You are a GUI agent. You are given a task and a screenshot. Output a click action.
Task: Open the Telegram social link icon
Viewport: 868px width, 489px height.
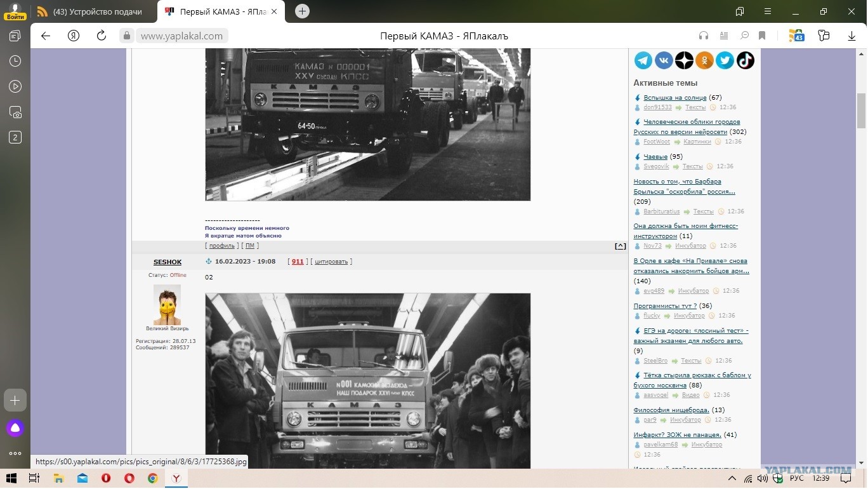[643, 60]
